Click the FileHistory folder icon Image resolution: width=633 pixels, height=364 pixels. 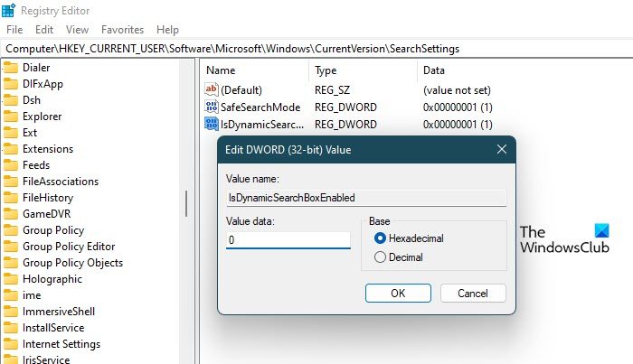point(11,198)
